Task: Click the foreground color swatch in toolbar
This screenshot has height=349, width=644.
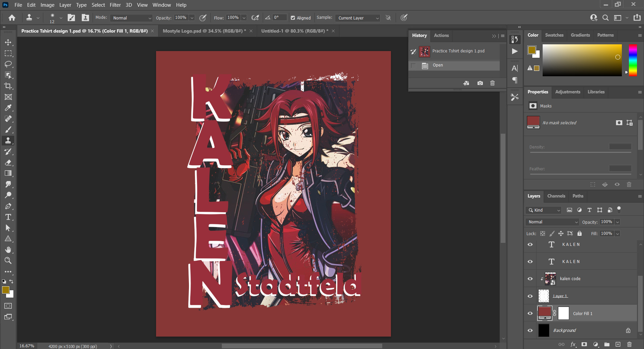Action: (6, 290)
